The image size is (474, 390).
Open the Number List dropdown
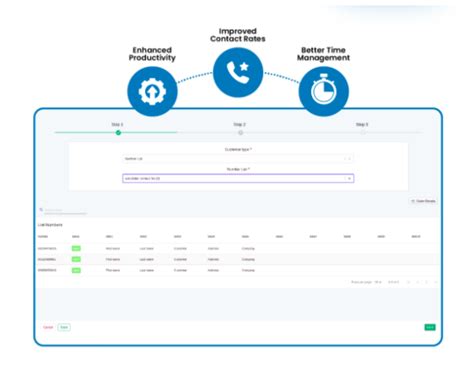click(238, 179)
